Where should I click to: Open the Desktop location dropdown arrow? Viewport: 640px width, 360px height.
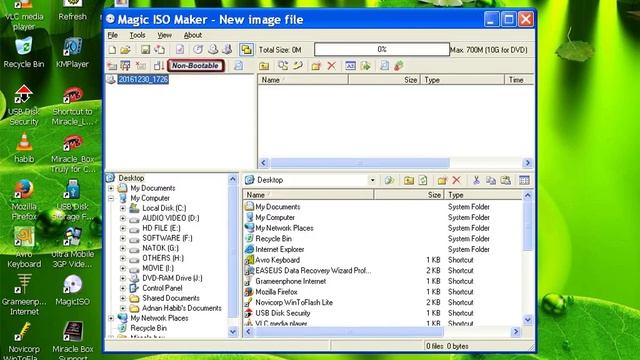[372, 180]
